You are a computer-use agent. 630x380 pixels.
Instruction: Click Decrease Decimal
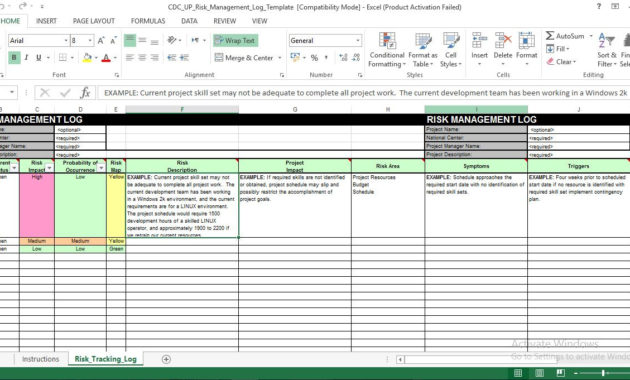coord(356,58)
